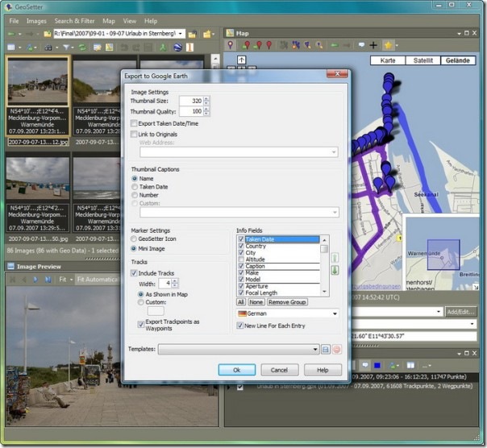Click the multiple blue markers icon in Map toolbar
Screen dimensions: 487x448
295,45
